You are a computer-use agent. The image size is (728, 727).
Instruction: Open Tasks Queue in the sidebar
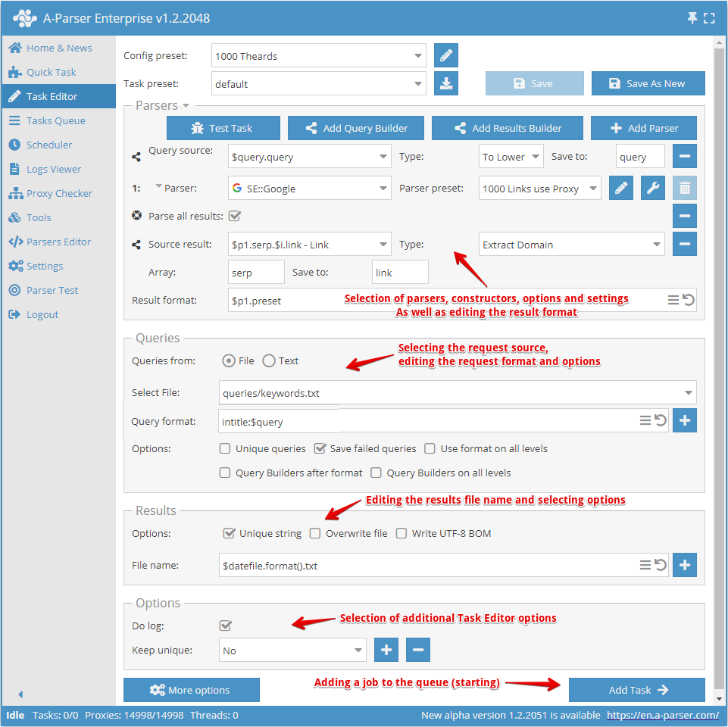55,120
